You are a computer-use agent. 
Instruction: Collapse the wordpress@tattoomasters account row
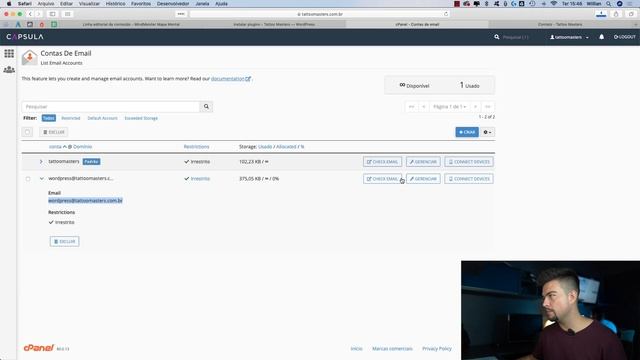pos(41,179)
